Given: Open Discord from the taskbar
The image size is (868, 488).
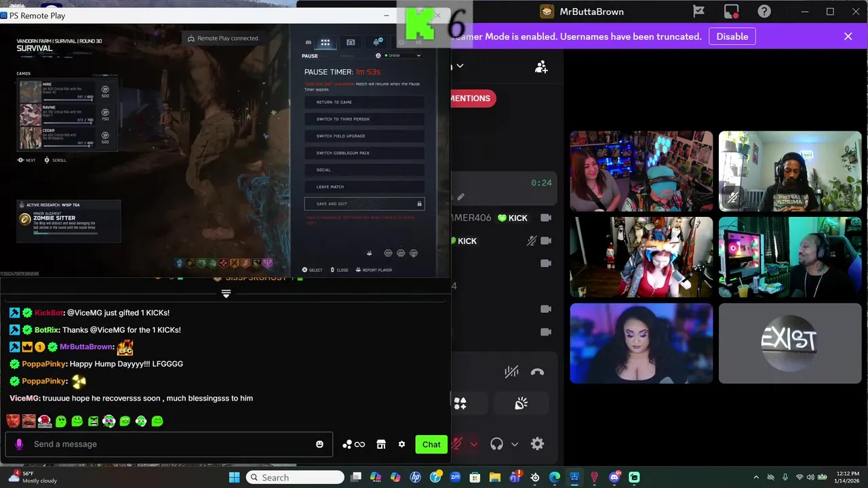Looking at the screenshot, I should click(614, 477).
